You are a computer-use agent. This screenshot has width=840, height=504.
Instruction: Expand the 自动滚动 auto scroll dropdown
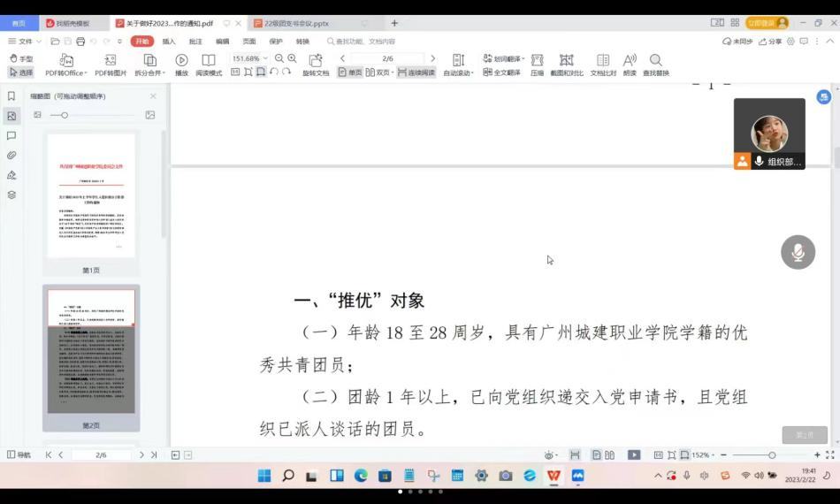458,73
